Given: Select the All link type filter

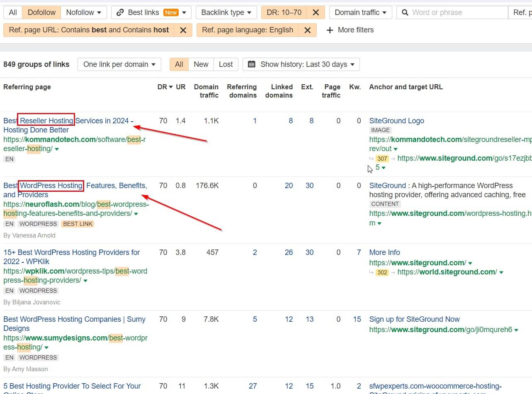Looking at the screenshot, I should pyautogui.click(x=13, y=12).
